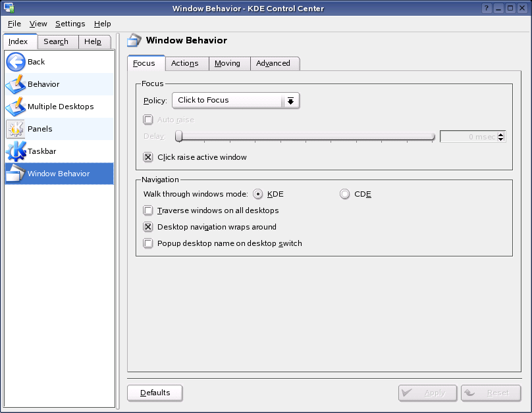Click the Policy dropdown arrow button

point(290,101)
